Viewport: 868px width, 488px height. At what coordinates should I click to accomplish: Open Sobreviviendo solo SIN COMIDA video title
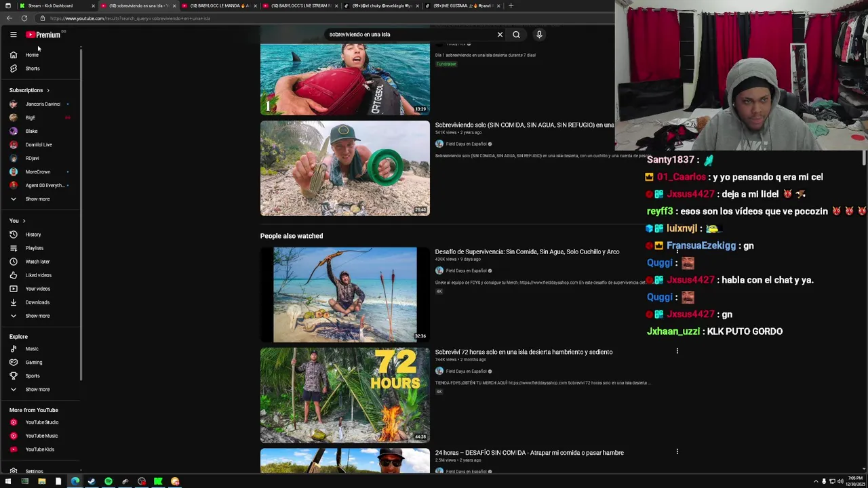(524, 125)
